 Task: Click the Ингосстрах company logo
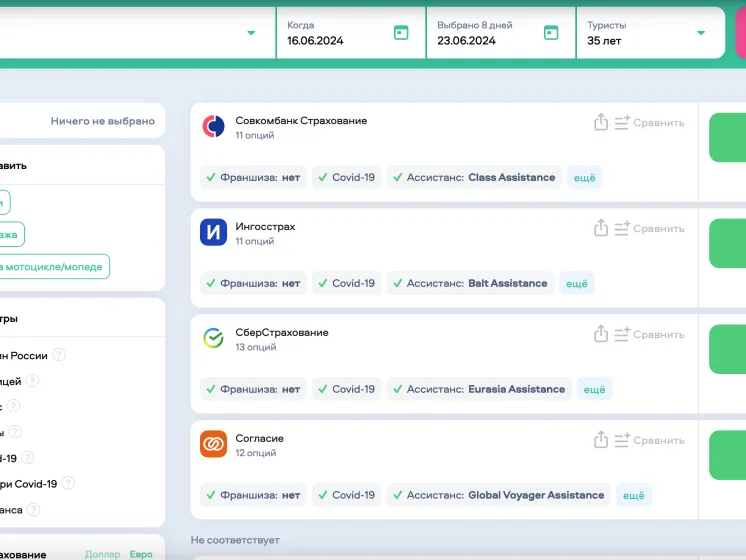tap(213, 232)
